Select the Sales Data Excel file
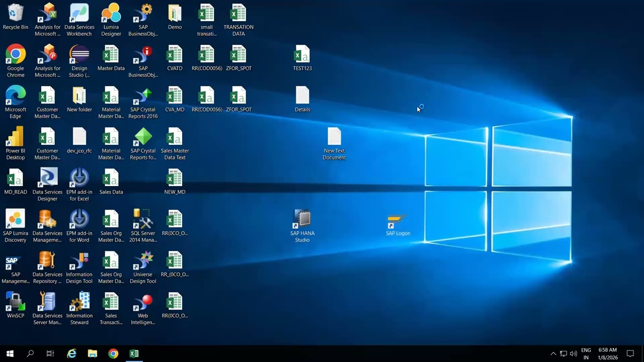This screenshot has height=362, width=644. tap(111, 182)
